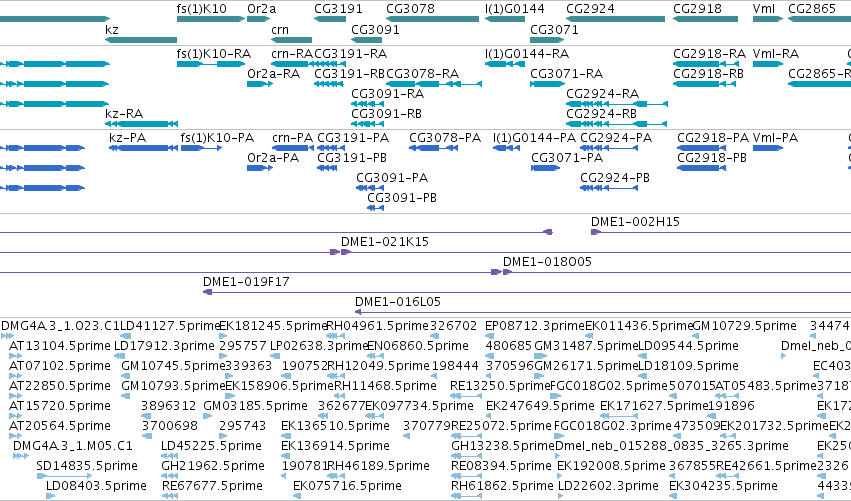This screenshot has width=851, height=501.
Task: Select the Vml-PA protein label
Action: point(775,138)
